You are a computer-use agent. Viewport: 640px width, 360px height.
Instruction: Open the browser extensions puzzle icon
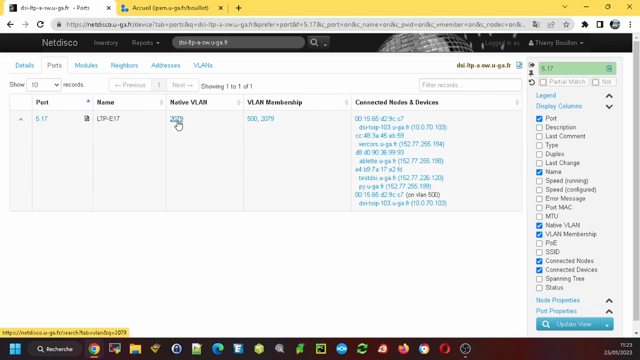tap(584, 24)
